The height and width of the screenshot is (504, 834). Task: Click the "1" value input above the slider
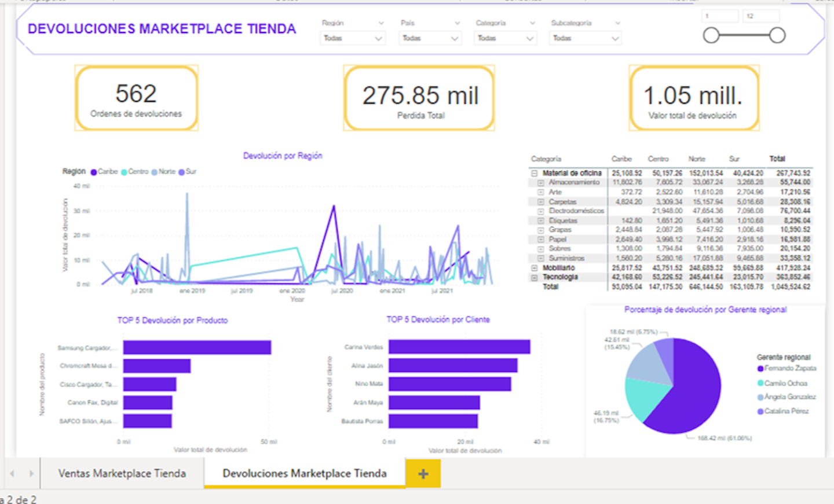(x=719, y=16)
